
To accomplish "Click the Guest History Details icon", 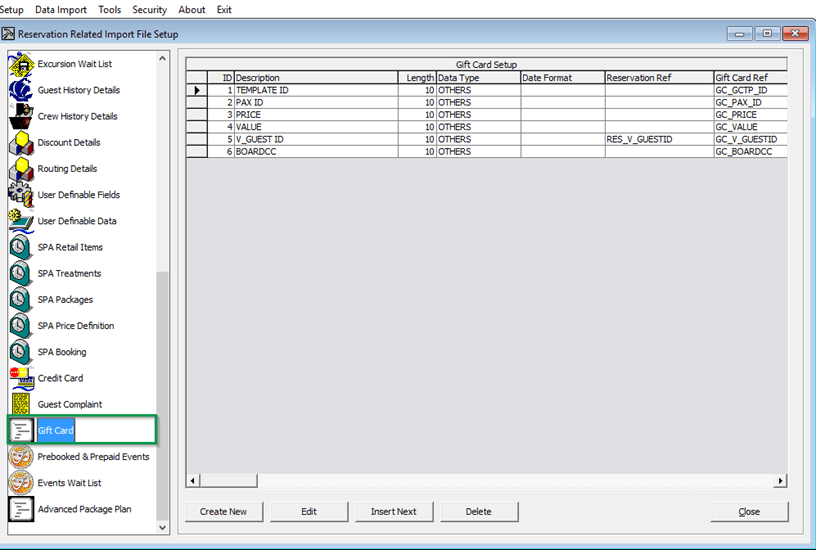I will (21, 91).
